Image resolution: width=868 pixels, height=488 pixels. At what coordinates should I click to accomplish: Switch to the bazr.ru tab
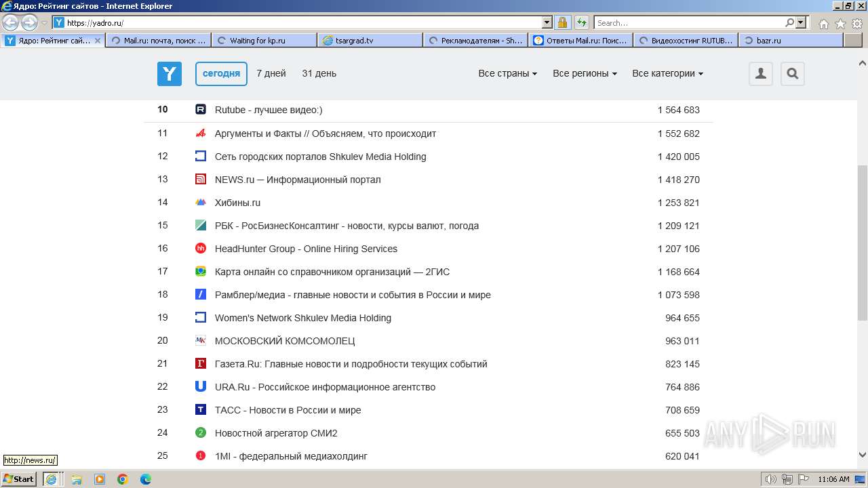791,41
